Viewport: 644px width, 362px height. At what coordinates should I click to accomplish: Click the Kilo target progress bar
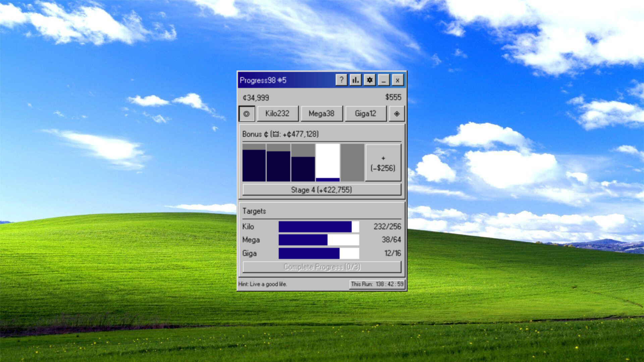(319, 227)
